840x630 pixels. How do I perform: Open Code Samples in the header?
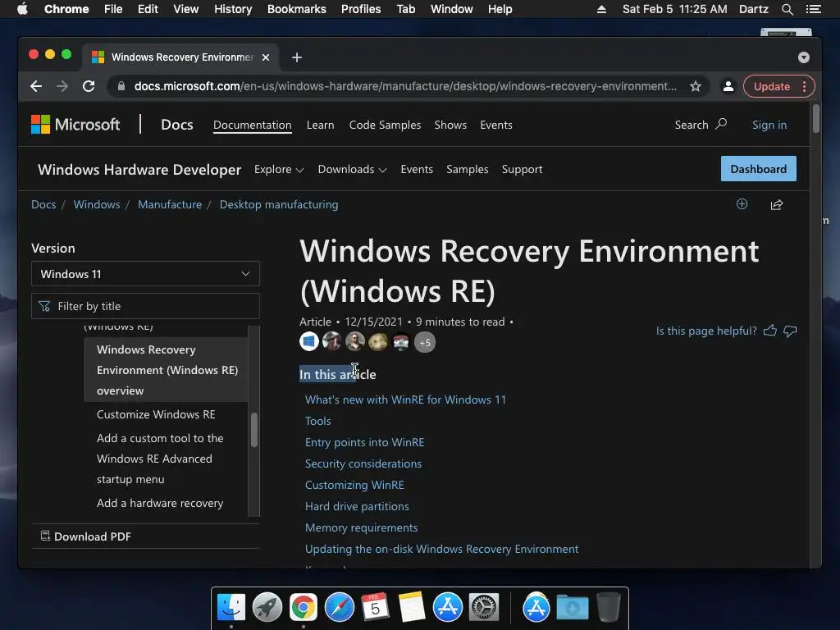click(386, 125)
